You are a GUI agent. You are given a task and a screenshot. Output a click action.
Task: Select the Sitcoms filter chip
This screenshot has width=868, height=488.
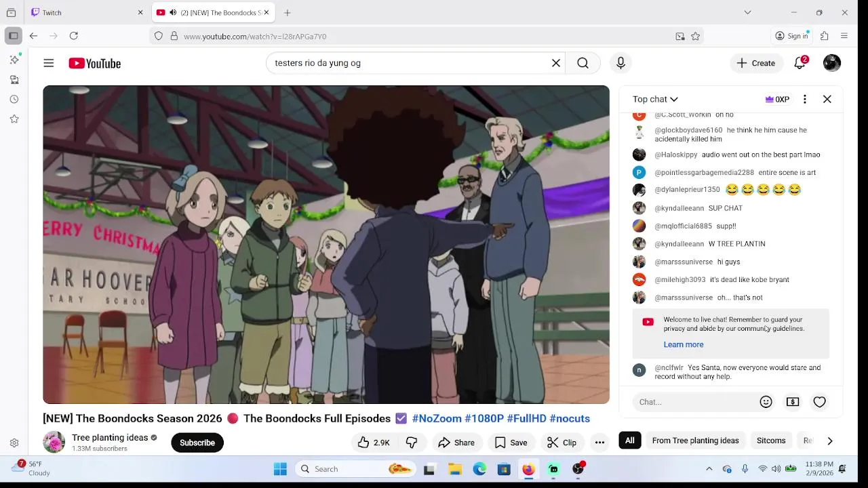tap(771, 441)
